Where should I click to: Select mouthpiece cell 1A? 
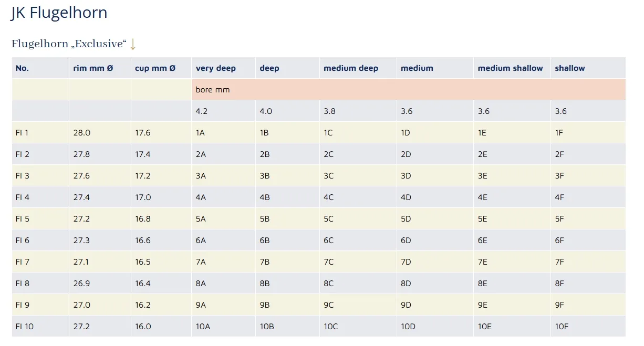[x=200, y=133]
